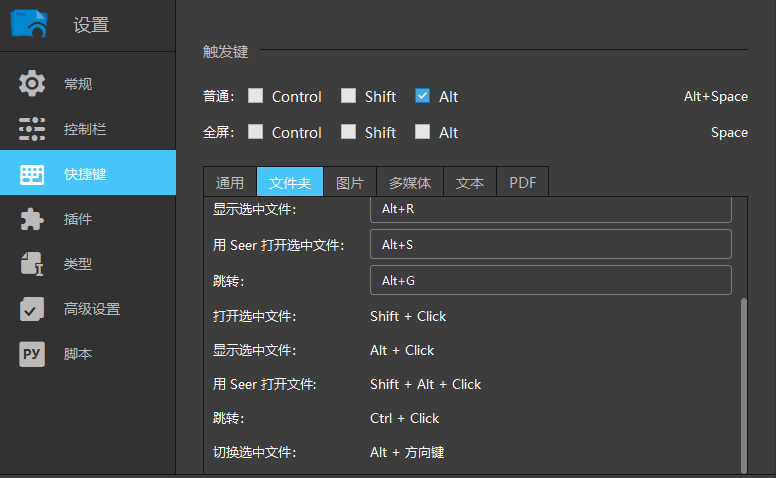The image size is (776, 478).
Task: Click the 打开选中文件 label
Action: tap(254, 316)
